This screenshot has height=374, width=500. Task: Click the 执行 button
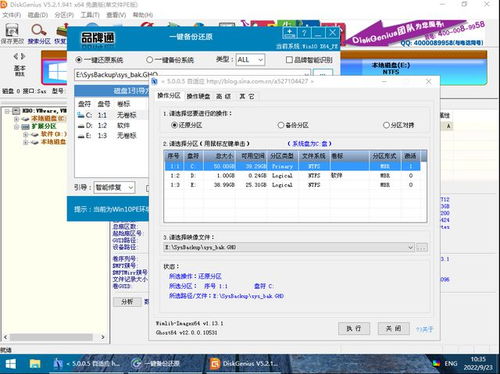pyautogui.click(x=354, y=329)
